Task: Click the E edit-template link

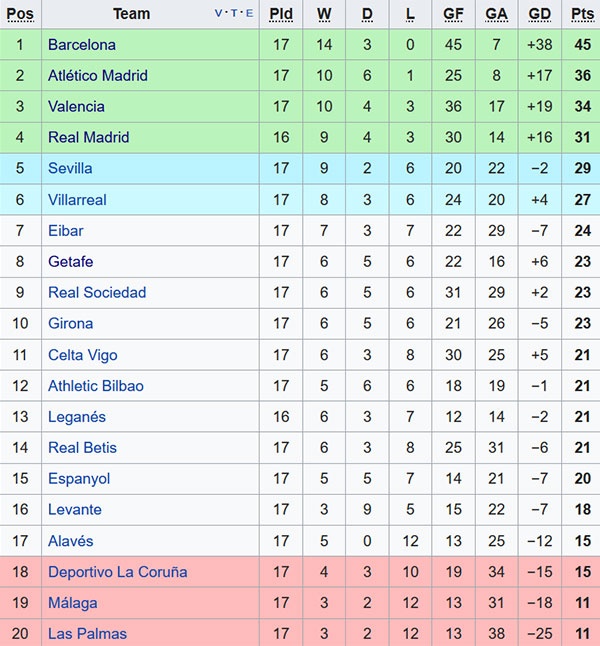Action: pyautogui.click(x=249, y=14)
